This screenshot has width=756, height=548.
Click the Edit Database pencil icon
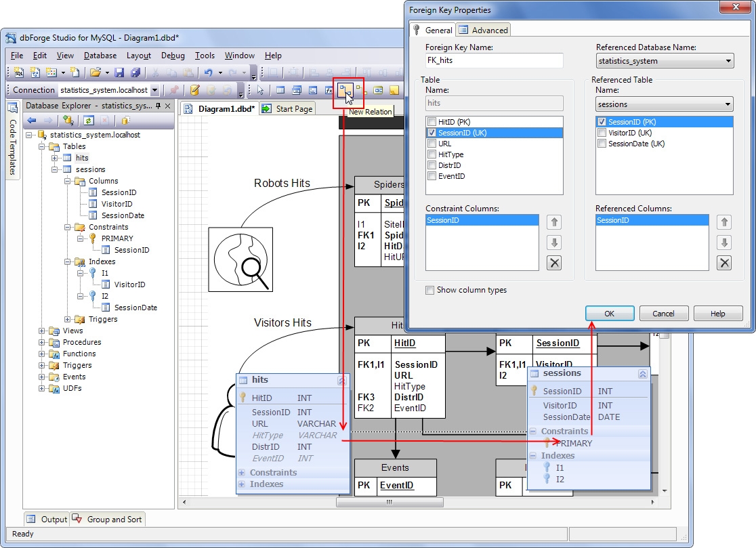[x=195, y=90]
